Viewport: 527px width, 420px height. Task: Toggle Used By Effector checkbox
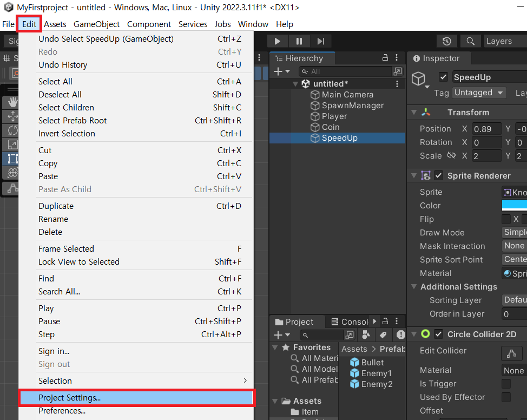[506, 397]
